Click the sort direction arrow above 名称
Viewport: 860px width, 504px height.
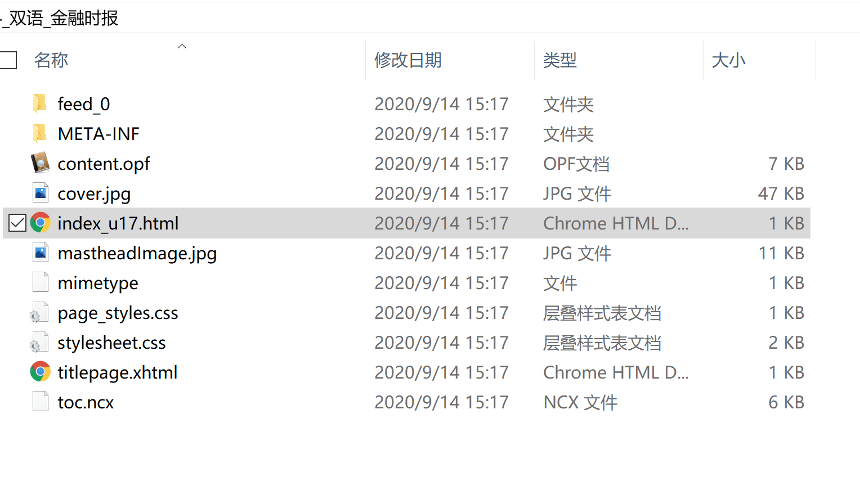tap(182, 46)
